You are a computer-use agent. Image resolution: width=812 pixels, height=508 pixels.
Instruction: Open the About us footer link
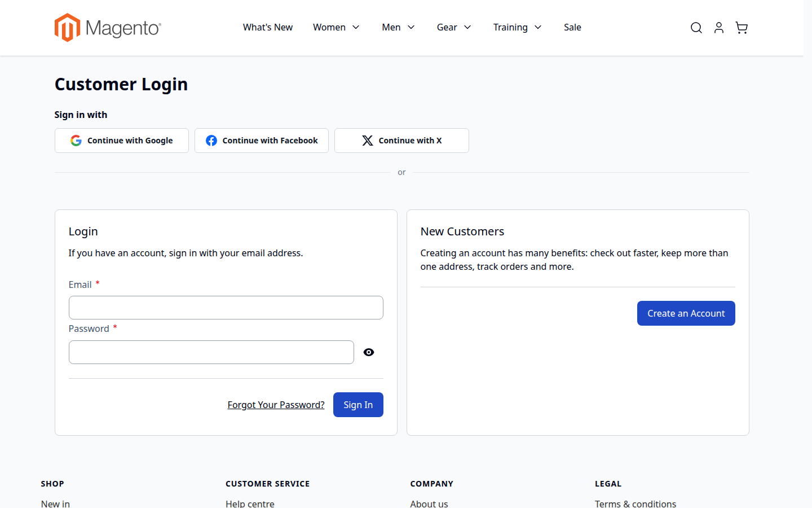point(429,503)
